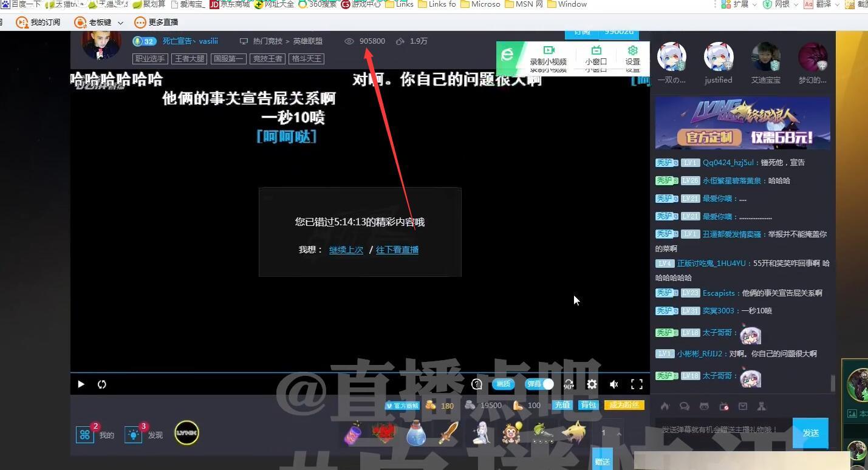Open 设置 in the floating toolbar
The image size is (868, 470).
(633, 55)
